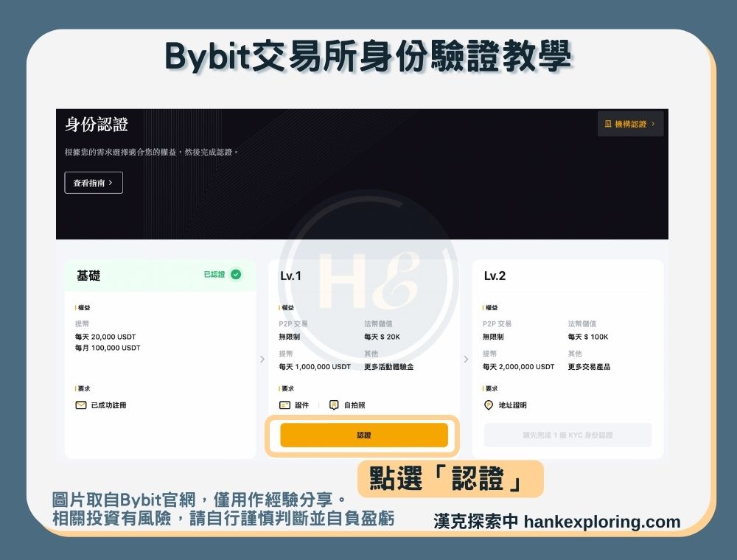Click the 更多交易產品 text
Screen dimensions: 737x560
[x=589, y=366]
